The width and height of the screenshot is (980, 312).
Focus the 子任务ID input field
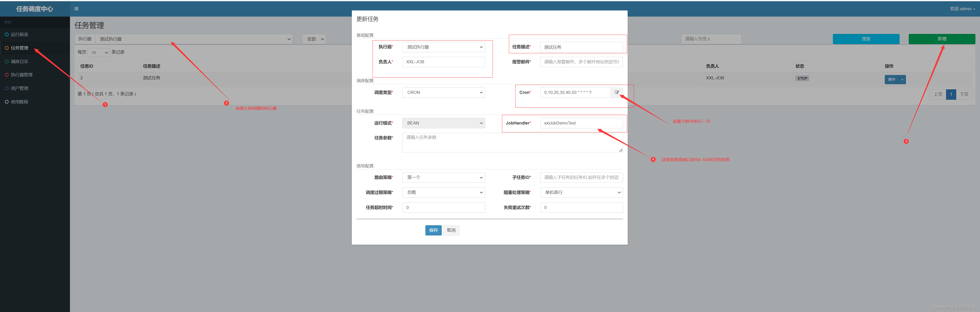pos(581,178)
